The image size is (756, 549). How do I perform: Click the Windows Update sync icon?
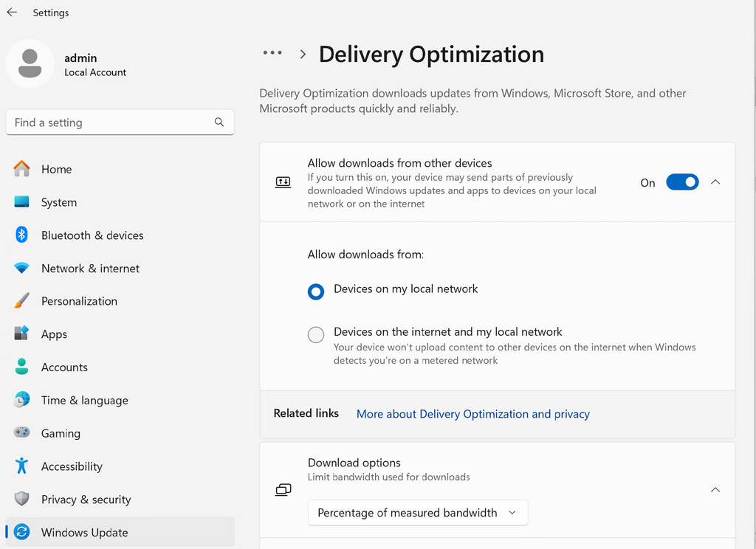click(21, 531)
